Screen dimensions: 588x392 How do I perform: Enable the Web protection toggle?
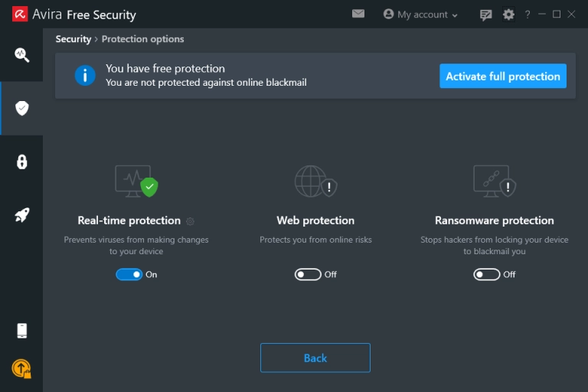click(308, 275)
